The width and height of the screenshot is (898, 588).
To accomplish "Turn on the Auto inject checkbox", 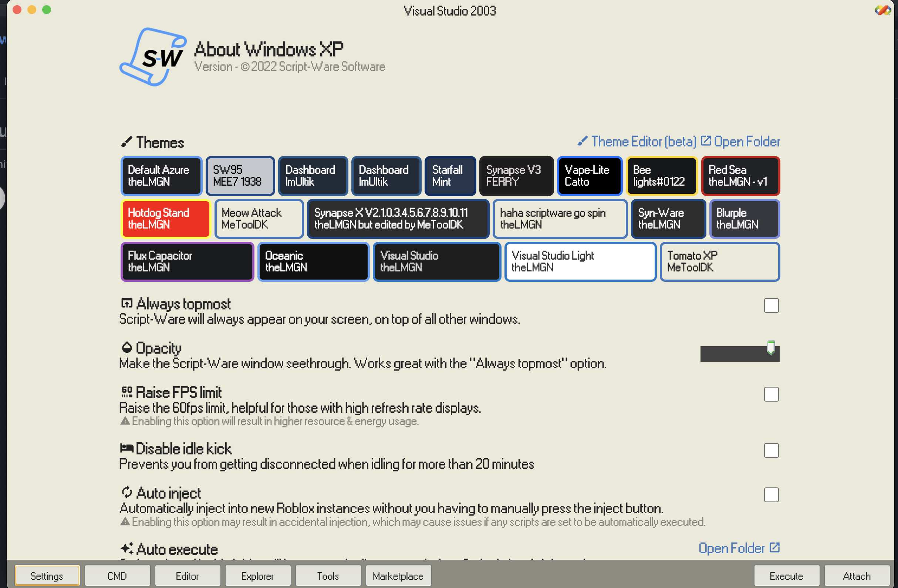I will pyautogui.click(x=771, y=495).
